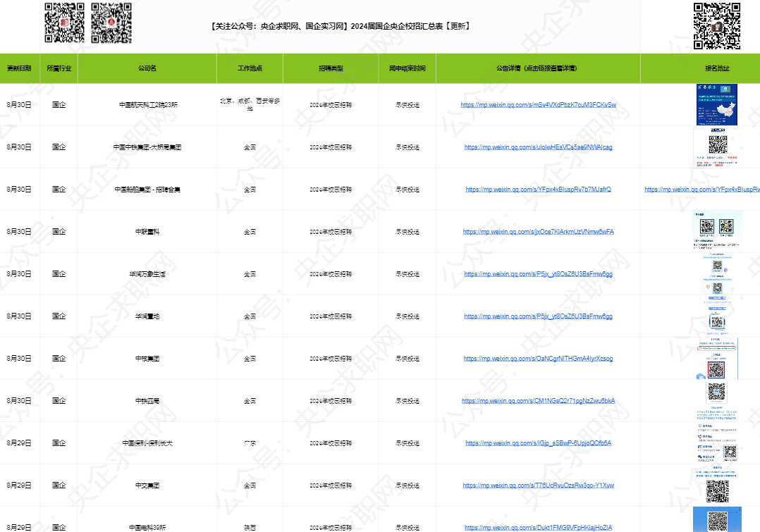Select the company cell 中国船舶集团 - 招聘合集
This screenshot has height=532, width=760.
[147, 190]
